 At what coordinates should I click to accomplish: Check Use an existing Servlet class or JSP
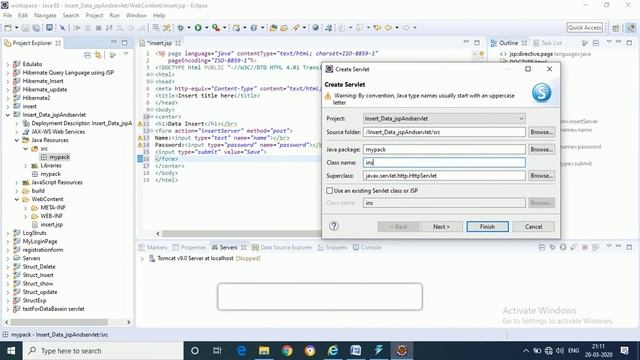click(329, 191)
